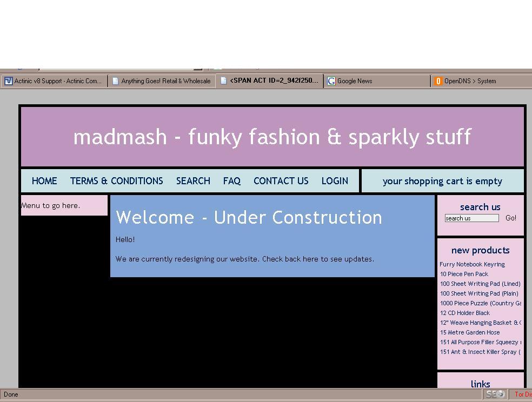Select the 15 Metre Garden Hose product link
The height and width of the screenshot is (402, 532).
click(x=469, y=332)
